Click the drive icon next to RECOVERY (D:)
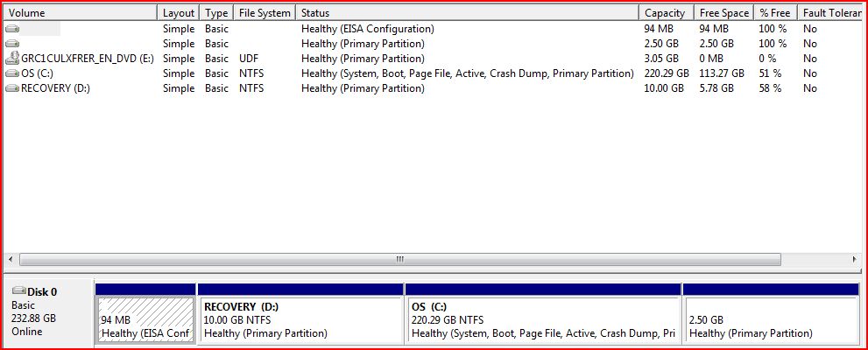Image resolution: width=868 pixels, height=350 pixels. tap(12, 87)
